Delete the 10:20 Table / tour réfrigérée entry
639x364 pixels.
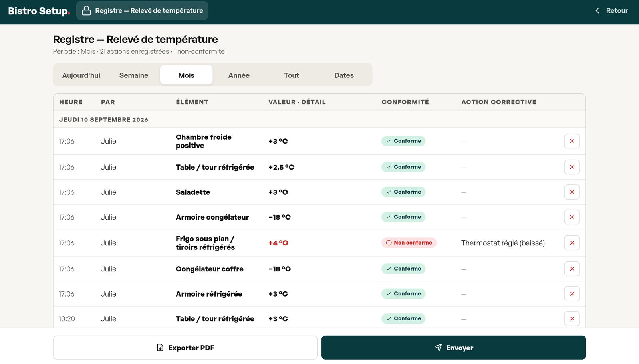pos(572,319)
